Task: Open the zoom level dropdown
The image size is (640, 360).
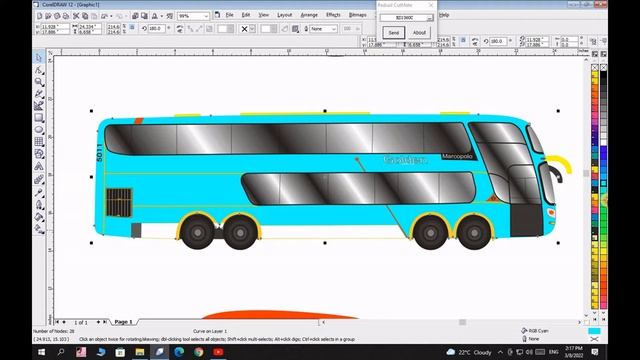Action: [x=206, y=16]
